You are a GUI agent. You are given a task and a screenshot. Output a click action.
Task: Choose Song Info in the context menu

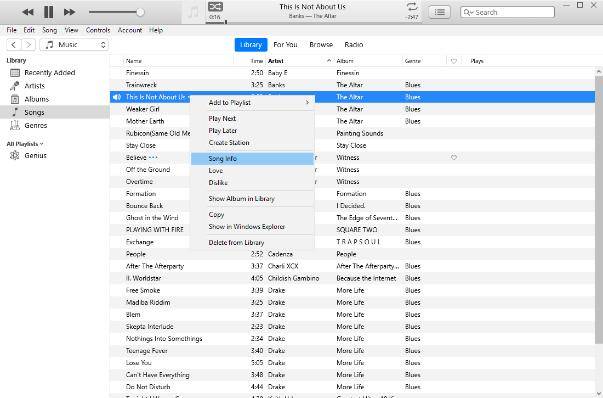[252, 159]
